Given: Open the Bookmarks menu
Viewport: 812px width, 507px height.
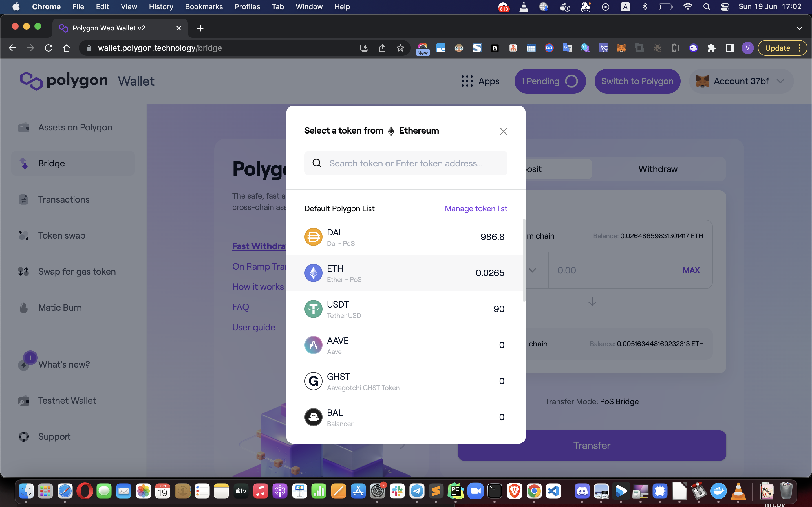Looking at the screenshot, I should (x=204, y=7).
